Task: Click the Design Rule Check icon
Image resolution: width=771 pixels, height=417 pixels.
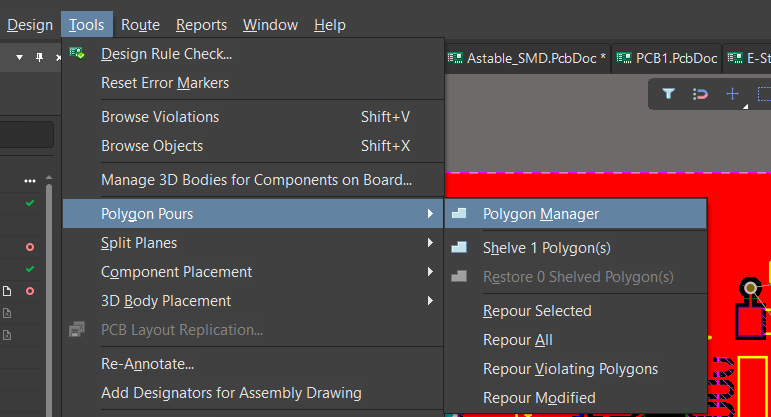Action: [77, 53]
